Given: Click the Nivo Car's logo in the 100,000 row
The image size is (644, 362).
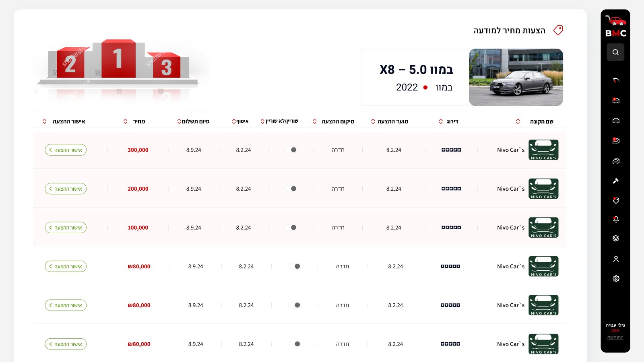Looking at the screenshot, I should click(543, 228).
